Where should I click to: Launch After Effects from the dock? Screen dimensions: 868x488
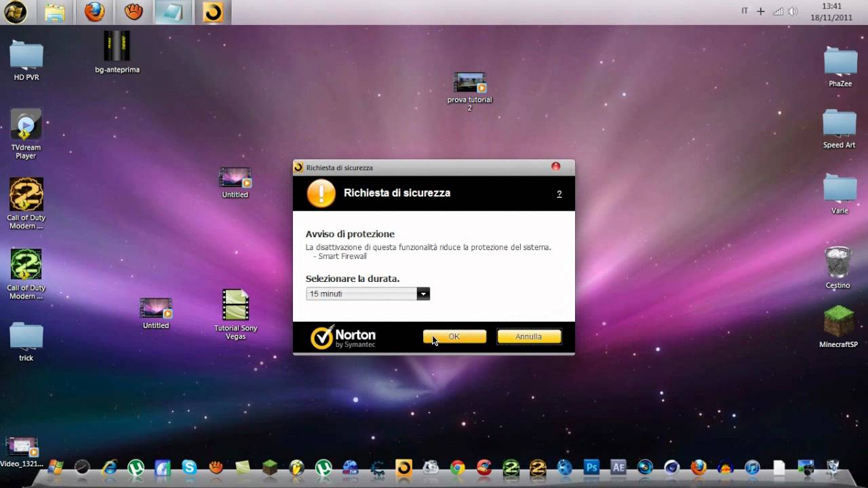click(618, 467)
